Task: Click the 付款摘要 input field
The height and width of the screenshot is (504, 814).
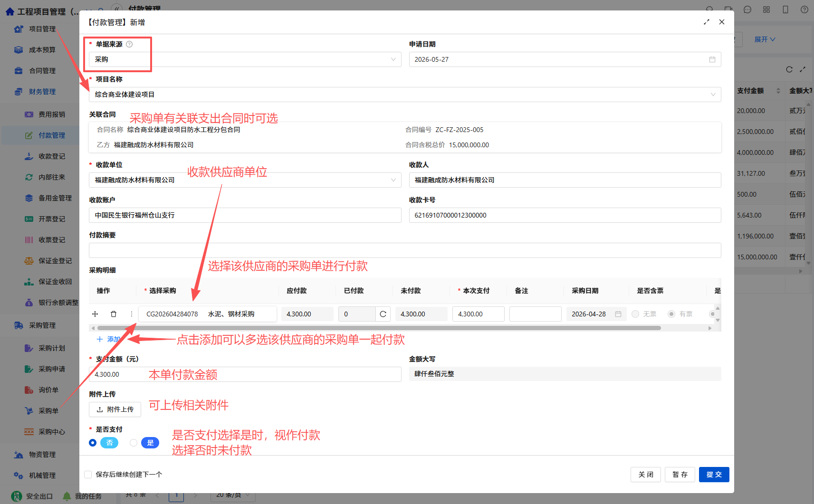Action: [405, 250]
